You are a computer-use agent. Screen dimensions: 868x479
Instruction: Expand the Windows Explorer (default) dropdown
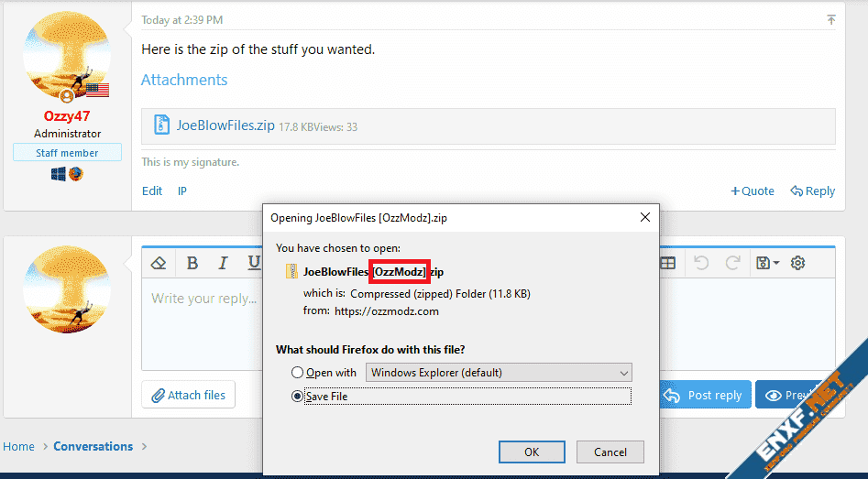coord(499,373)
